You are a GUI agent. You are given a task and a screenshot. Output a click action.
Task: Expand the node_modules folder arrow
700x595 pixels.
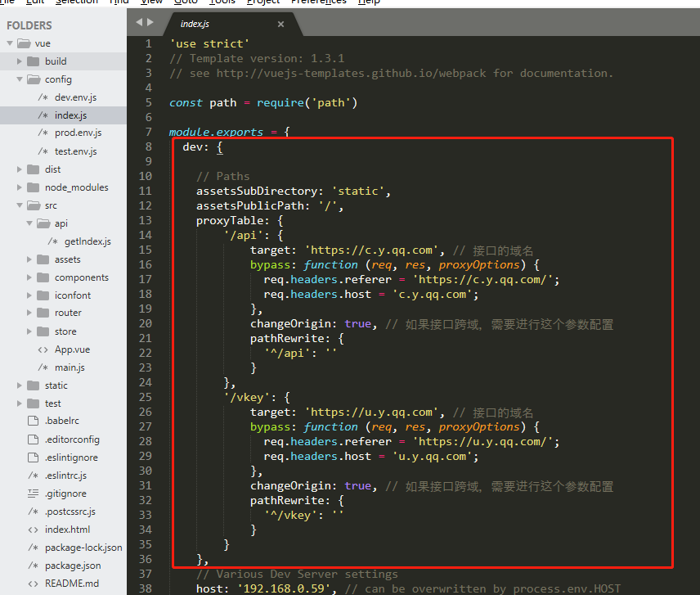[19, 187]
